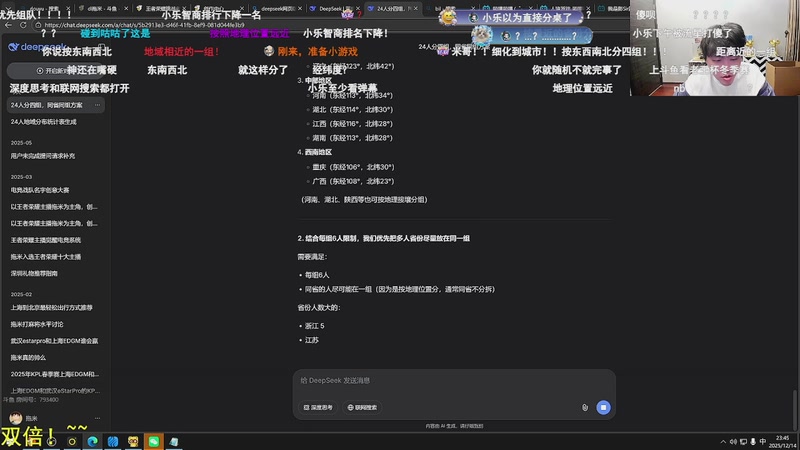Click the text 湖北（东经114°，北纬30°）

pos(353,109)
